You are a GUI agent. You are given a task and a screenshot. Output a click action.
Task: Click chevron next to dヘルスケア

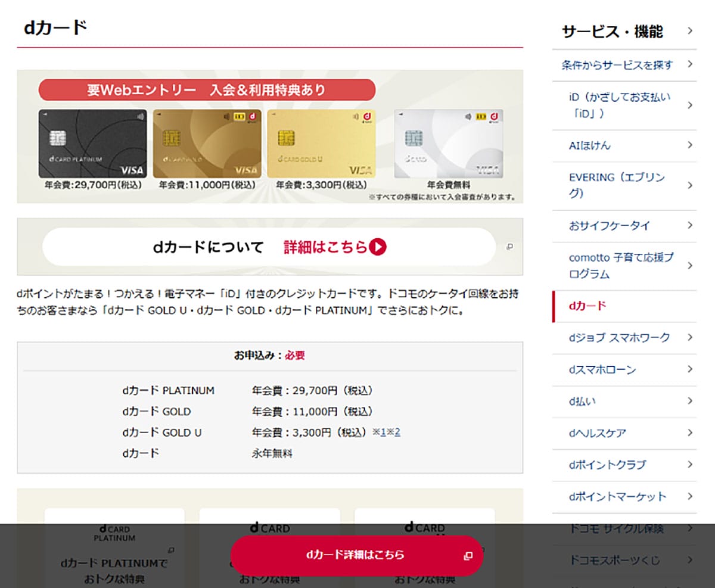click(689, 433)
